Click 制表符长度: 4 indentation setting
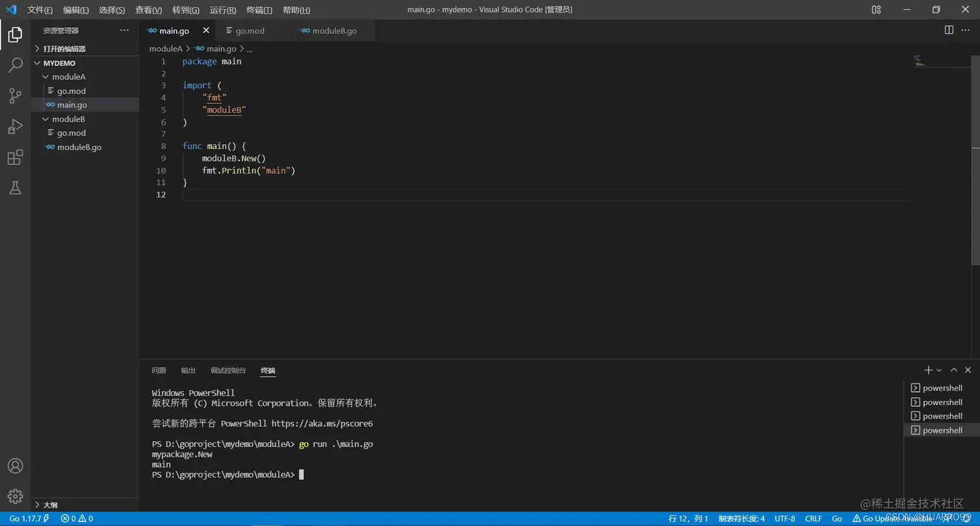980x526 pixels. 741,518
